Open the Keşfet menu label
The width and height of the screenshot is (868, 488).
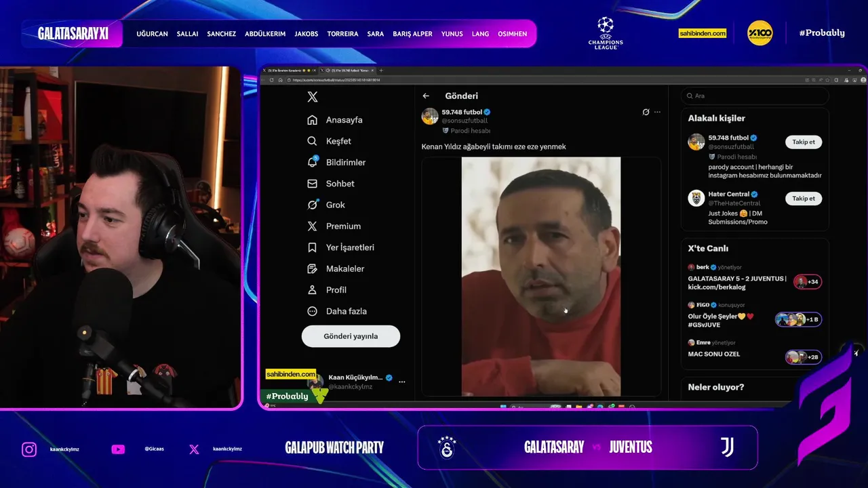tap(338, 141)
